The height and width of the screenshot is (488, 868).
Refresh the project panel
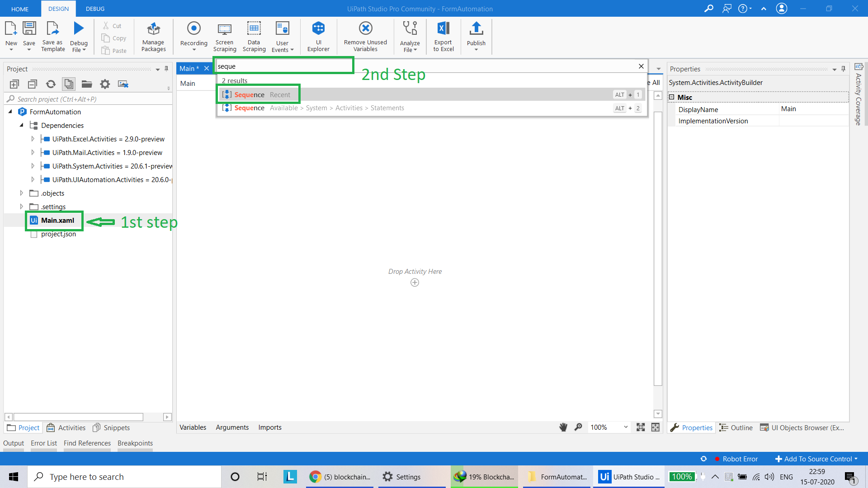[x=51, y=84]
